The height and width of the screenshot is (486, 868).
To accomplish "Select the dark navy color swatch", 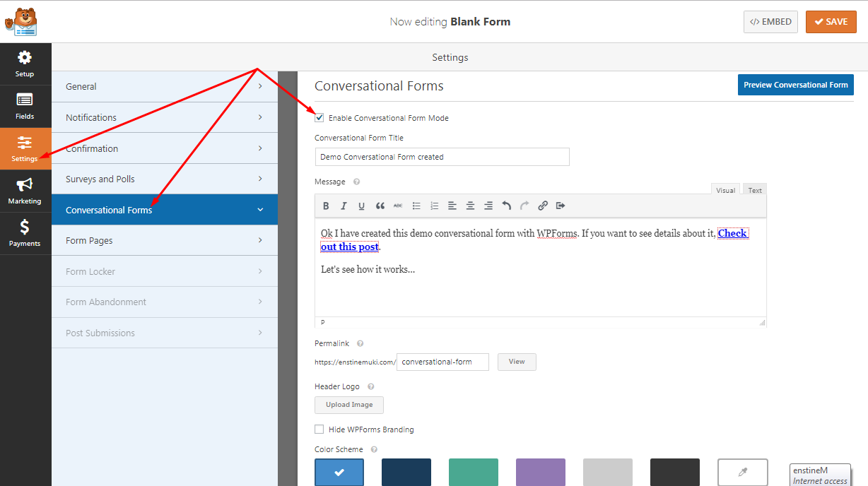I will pyautogui.click(x=406, y=472).
